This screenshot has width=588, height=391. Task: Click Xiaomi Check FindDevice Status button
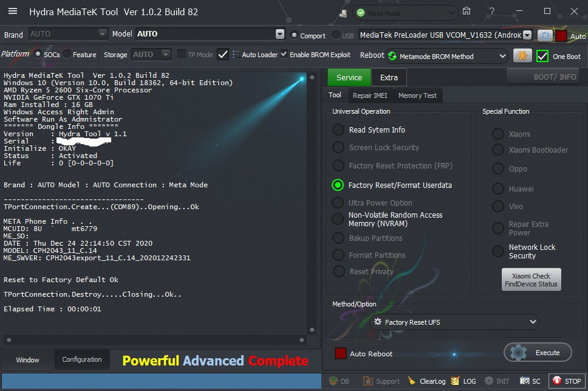click(x=531, y=280)
